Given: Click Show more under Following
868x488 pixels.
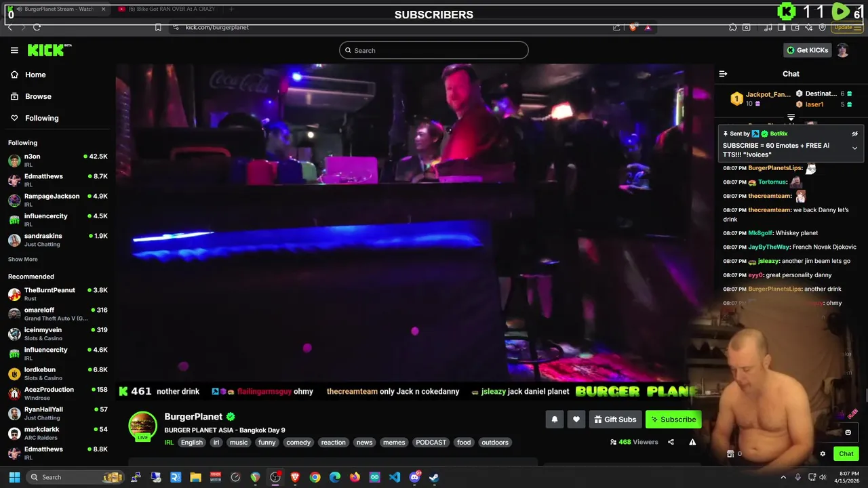Looking at the screenshot, I should point(23,259).
